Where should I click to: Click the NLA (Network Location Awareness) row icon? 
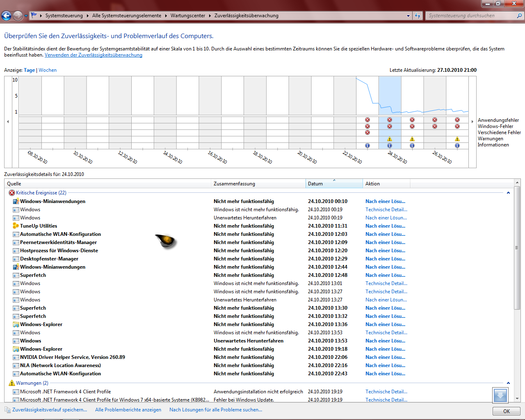click(x=16, y=365)
